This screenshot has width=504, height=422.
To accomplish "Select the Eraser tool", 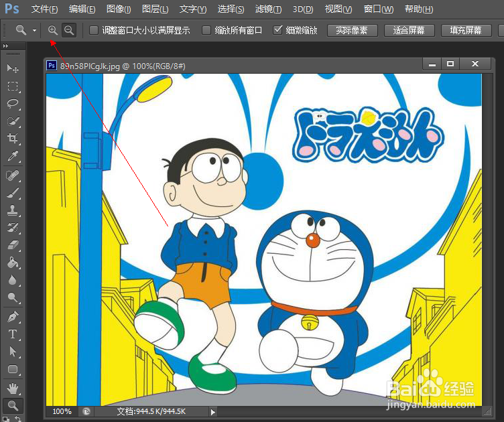I will click(13, 245).
